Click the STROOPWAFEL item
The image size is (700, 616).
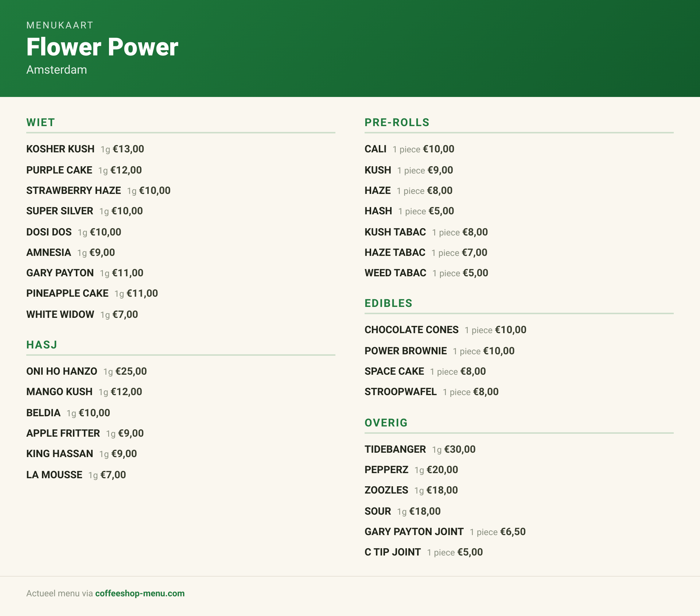pos(432,392)
